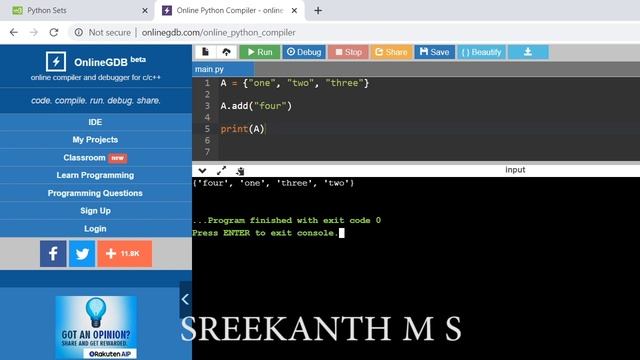640x360 pixels.
Task: Open My Projects in sidebar
Action: [x=96, y=140]
